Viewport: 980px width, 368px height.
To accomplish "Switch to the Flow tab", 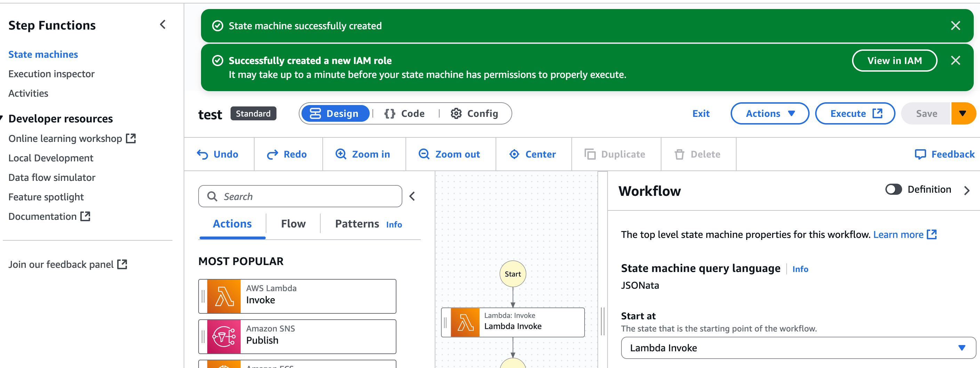I will point(293,224).
